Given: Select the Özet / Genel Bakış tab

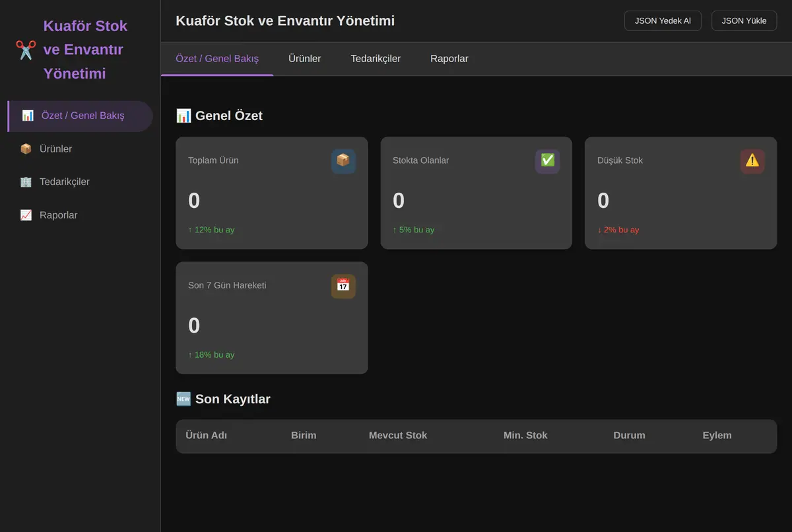Looking at the screenshot, I should click(217, 59).
